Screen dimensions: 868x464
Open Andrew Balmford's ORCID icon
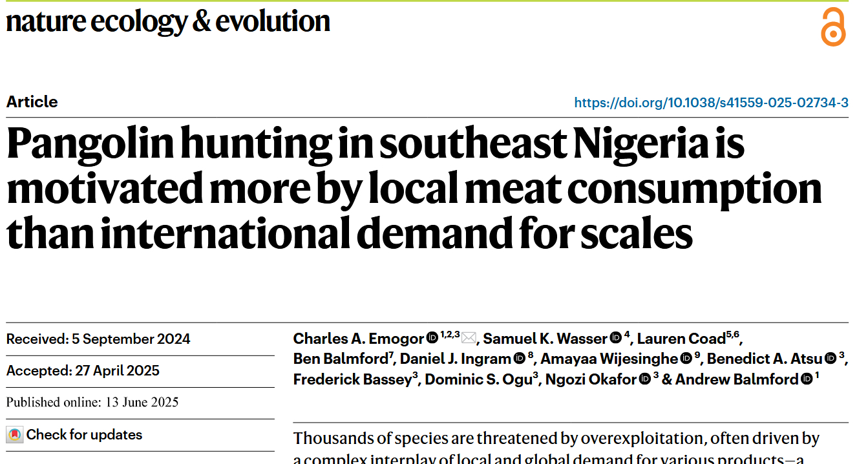click(806, 379)
